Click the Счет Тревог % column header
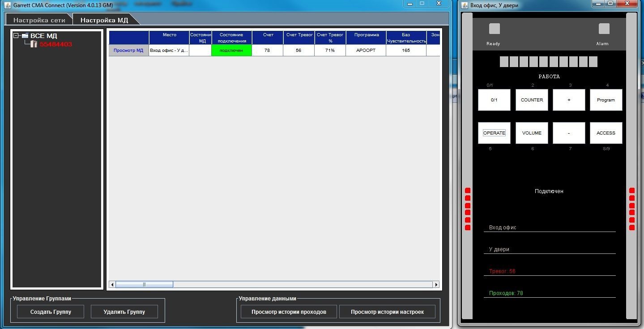Viewport: 644px width, 329px height. coord(330,38)
